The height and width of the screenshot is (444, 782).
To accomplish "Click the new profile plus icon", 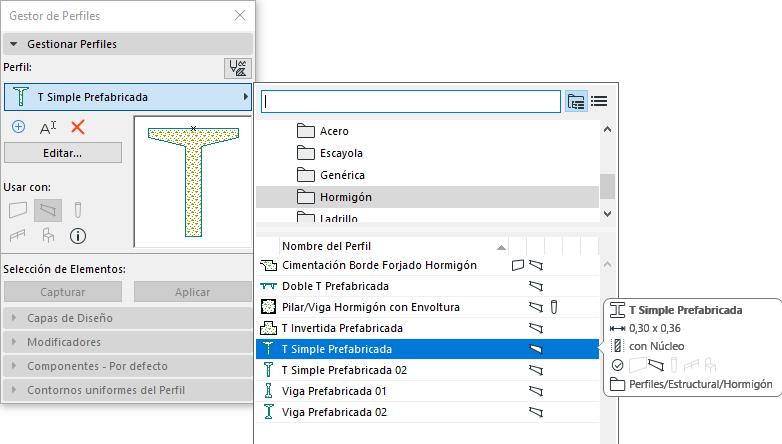I will pyautogui.click(x=18, y=127).
